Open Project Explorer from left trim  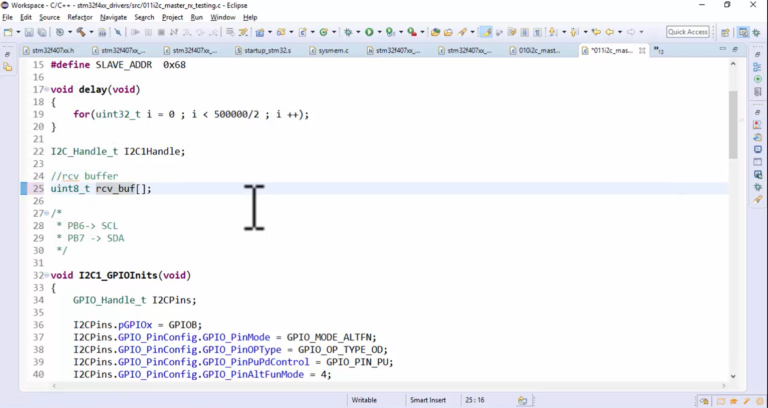pos(7,67)
